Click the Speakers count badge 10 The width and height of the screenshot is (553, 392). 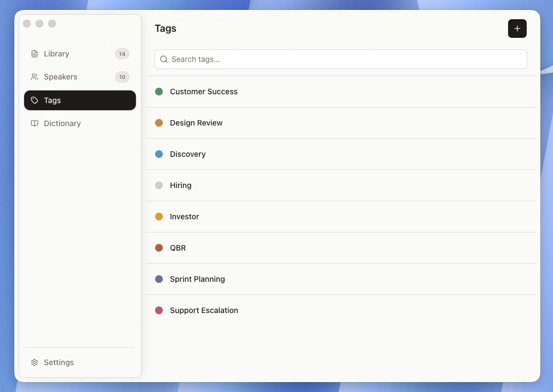tap(122, 77)
